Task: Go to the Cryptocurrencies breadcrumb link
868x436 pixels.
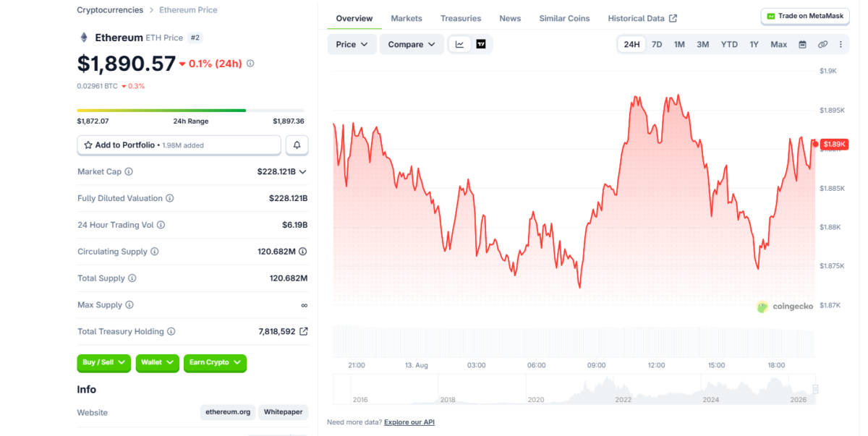Action: pyautogui.click(x=110, y=10)
